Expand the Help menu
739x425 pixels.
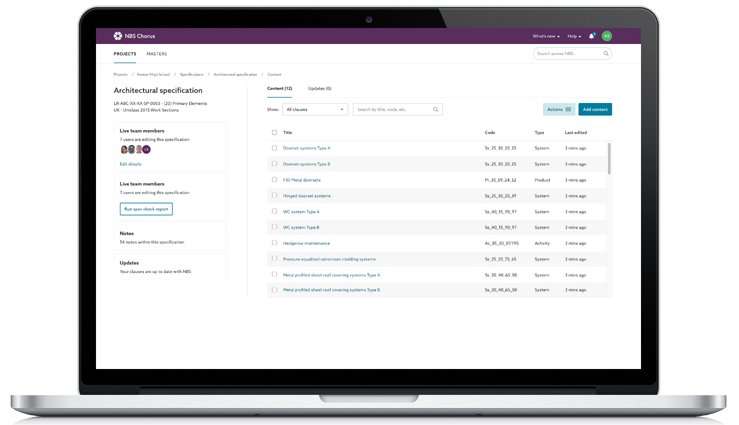[x=574, y=36]
